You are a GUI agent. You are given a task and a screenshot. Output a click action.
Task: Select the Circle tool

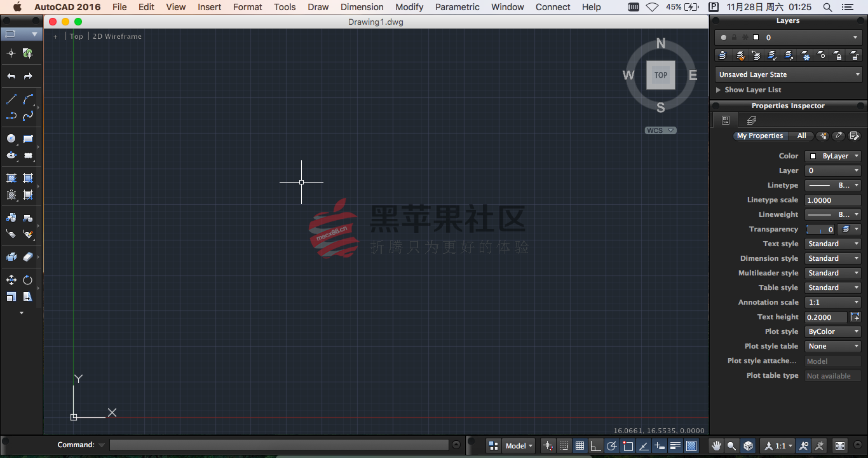[x=11, y=138]
